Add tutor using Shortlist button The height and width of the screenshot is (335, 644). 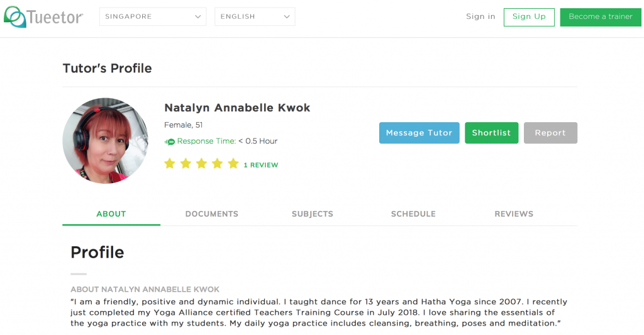492,133
